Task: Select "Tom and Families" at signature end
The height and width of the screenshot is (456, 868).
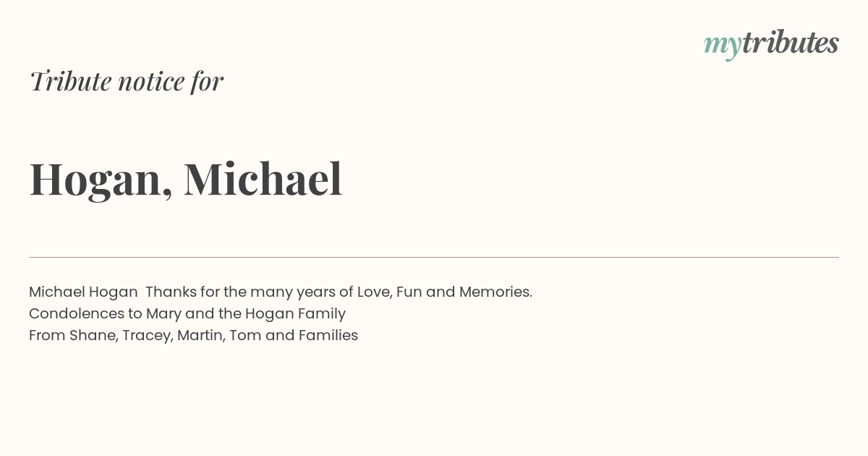Action: coord(294,336)
